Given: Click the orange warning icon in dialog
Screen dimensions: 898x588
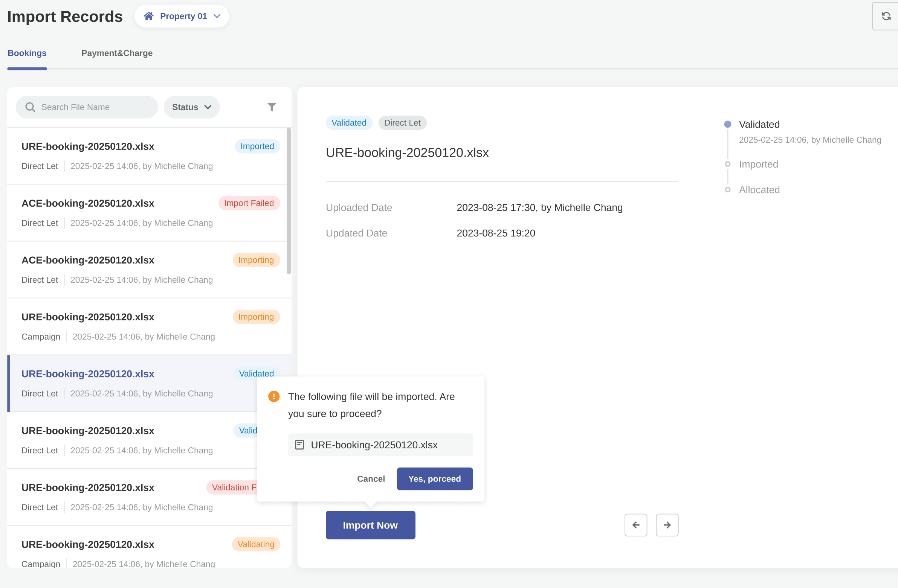Looking at the screenshot, I should click(273, 396).
